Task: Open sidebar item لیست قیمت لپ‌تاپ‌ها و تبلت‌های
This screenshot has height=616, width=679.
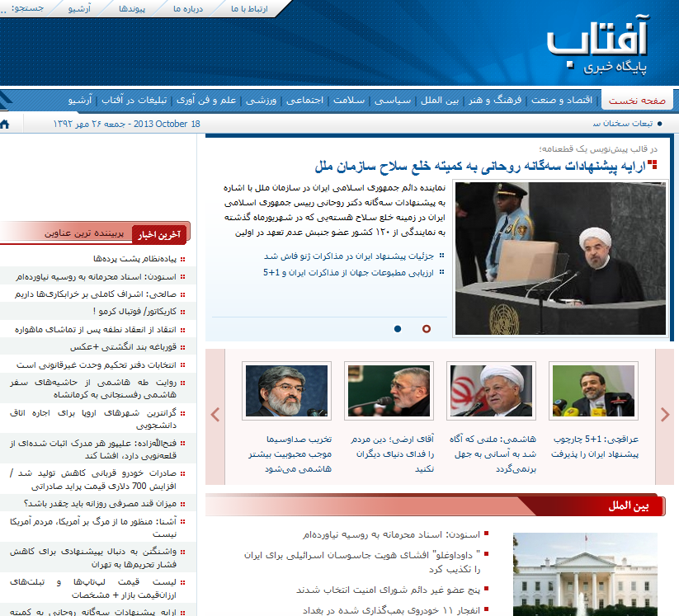Action: 93,588
